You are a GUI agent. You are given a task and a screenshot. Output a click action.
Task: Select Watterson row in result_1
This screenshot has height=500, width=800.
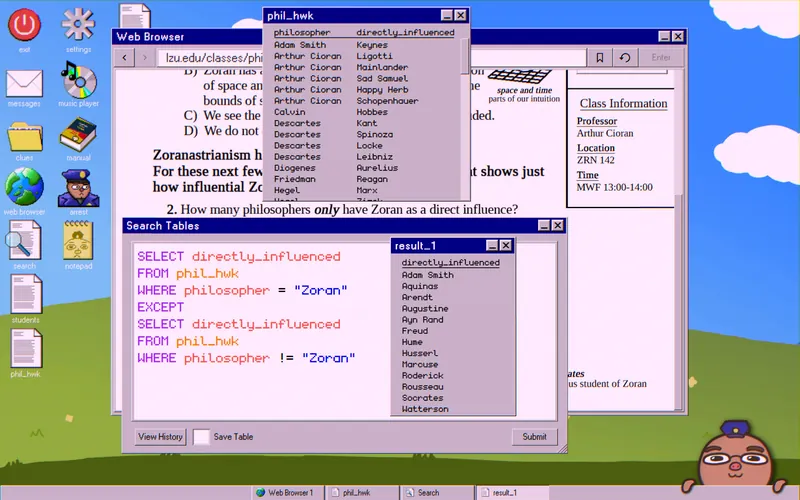click(x=425, y=409)
